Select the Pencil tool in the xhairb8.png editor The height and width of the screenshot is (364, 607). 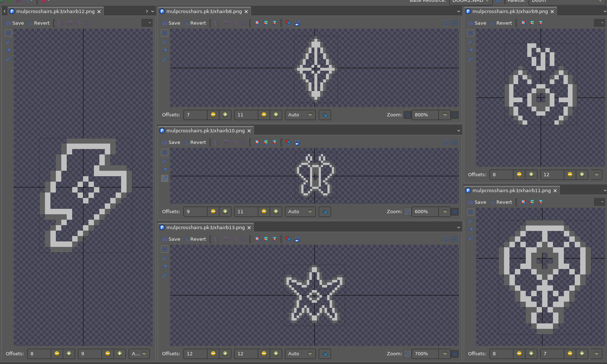point(165,42)
